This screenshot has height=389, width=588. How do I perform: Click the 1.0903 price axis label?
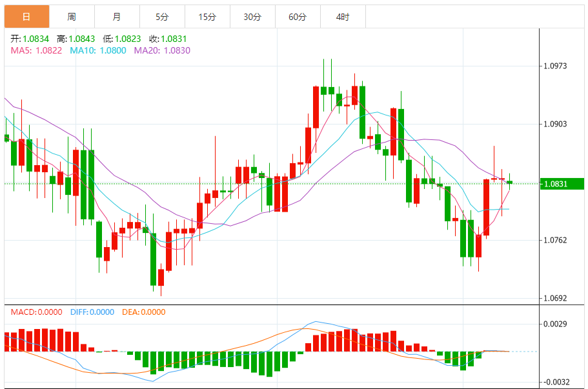555,125
